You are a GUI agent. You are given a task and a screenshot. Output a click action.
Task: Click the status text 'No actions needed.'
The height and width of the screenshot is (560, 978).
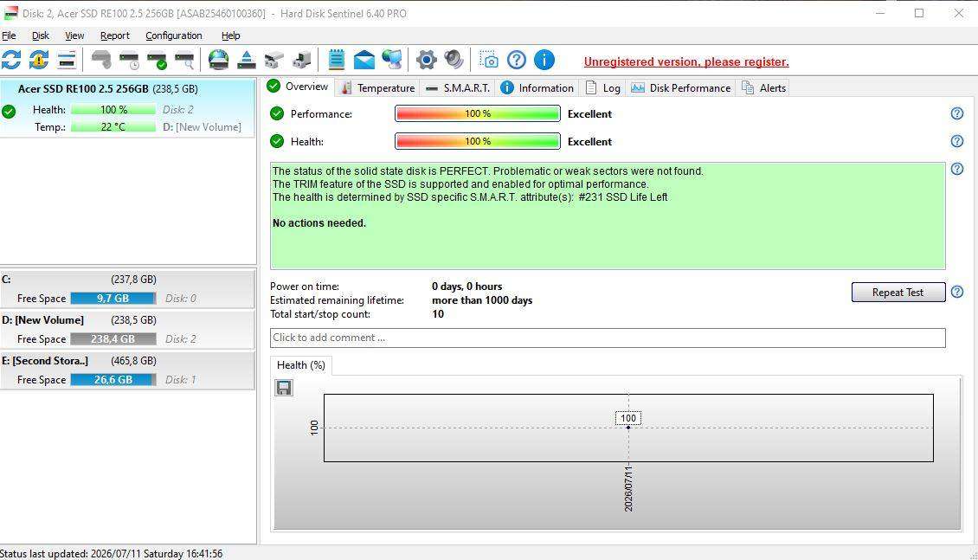click(x=318, y=222)
